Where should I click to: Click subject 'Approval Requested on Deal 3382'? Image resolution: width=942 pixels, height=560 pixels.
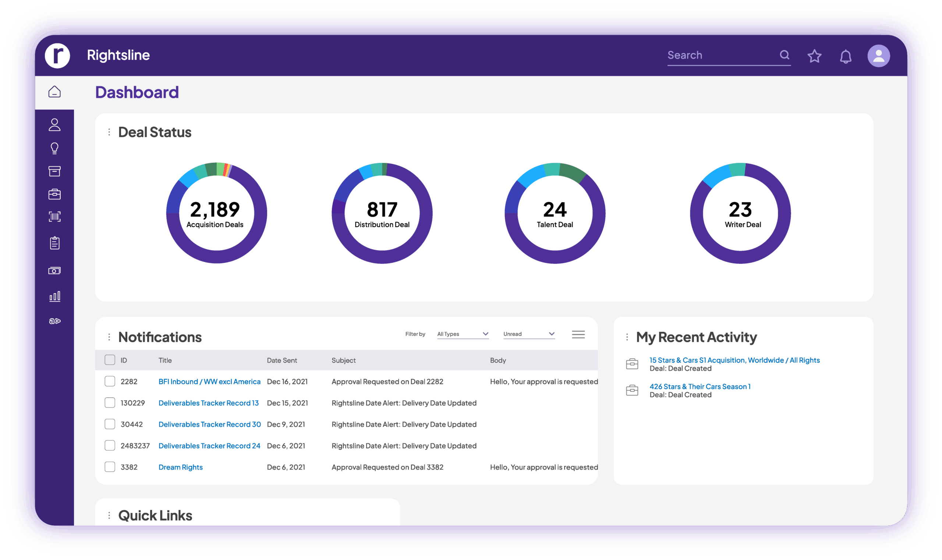coord(387,467)
